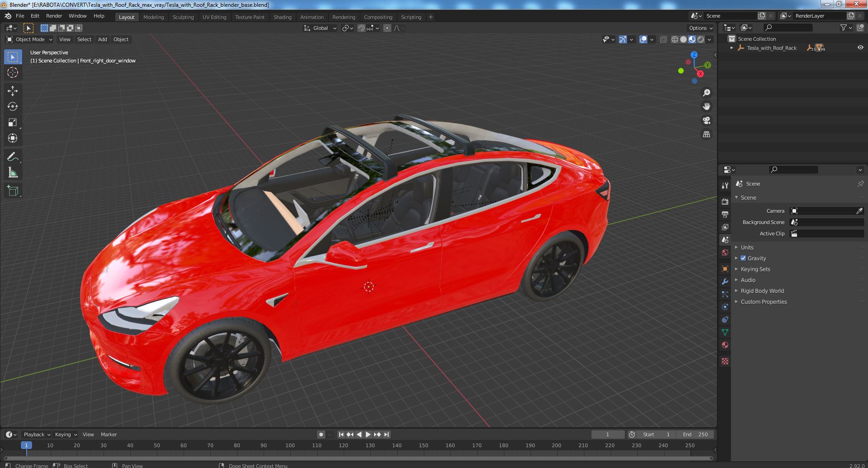Switch to the Modeling workspace tab
The height and width of the screenshot is (468, 868).
point(153,17)
